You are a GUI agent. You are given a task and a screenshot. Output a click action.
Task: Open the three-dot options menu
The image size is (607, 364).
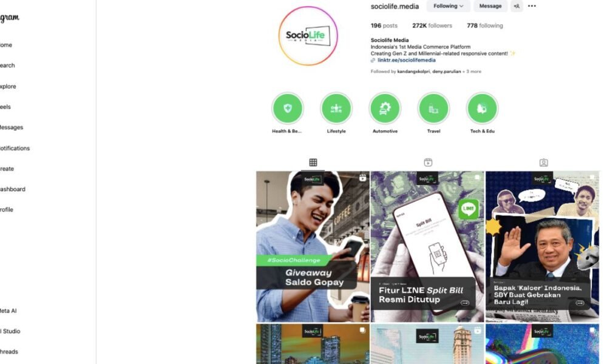point(532,6)
